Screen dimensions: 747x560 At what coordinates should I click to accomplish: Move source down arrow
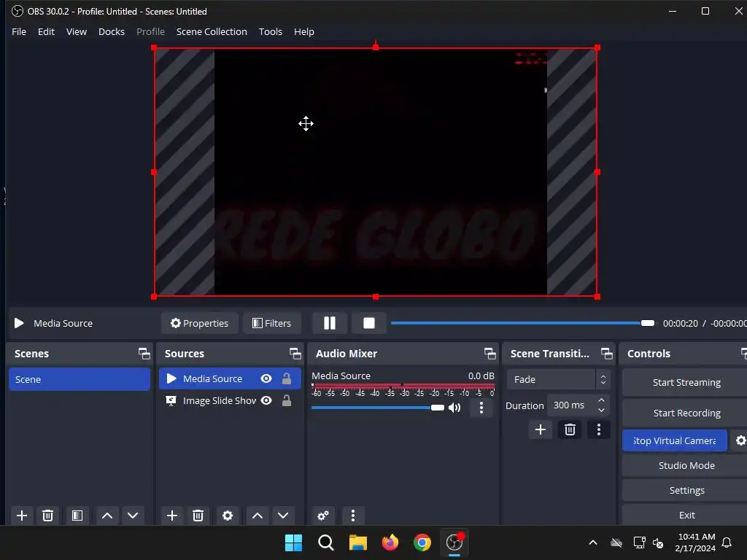click(x=283, y=516)
